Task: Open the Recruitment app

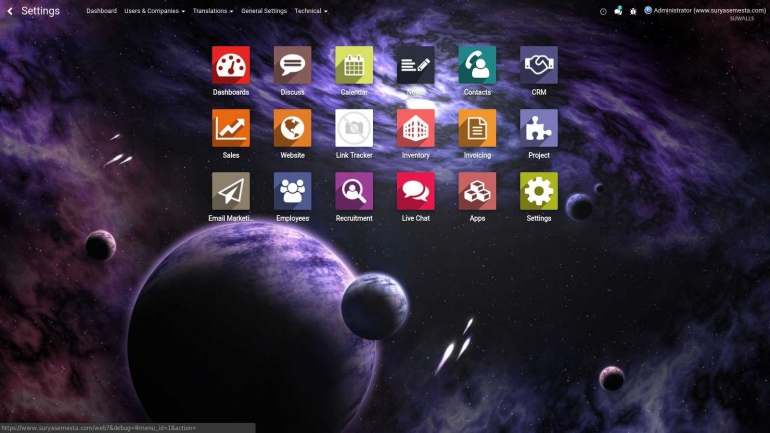Action: click(x=354, y=191)
